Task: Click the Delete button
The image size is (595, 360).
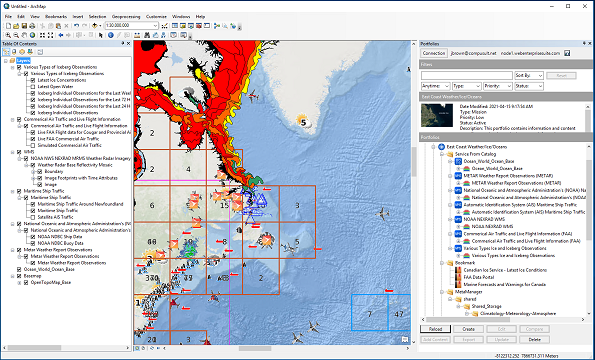Action: point(535,340)
